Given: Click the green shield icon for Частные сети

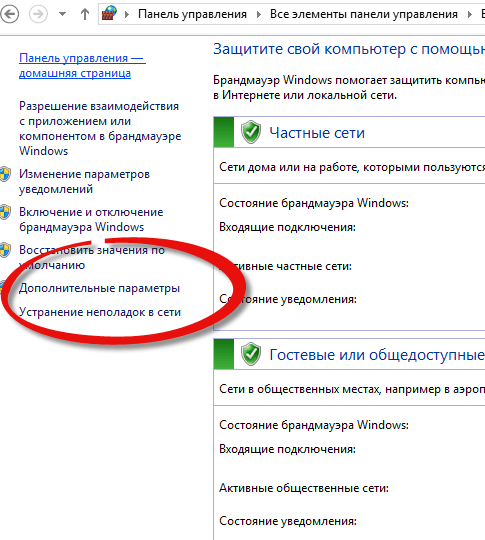Looking at the screenshot, I should tap(251, 132).
